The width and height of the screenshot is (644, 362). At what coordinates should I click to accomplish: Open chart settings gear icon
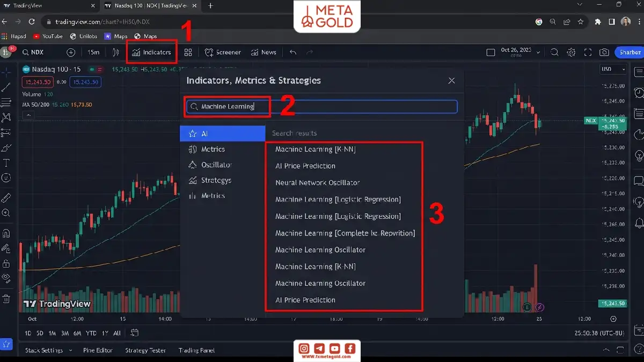572,52
